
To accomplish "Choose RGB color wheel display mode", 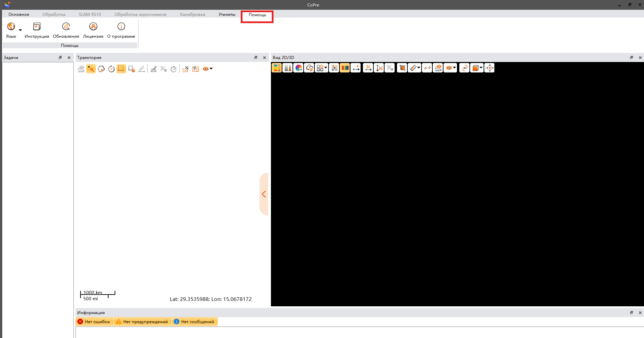I will 298,68.
